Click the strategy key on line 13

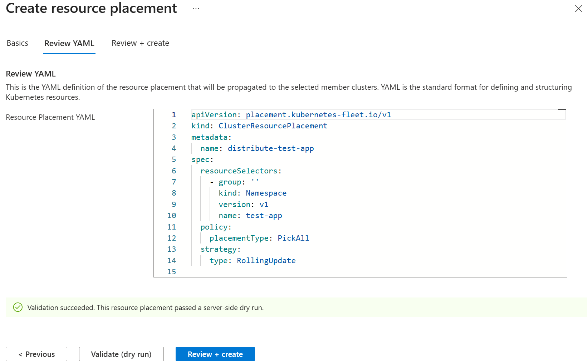[219, 249]
